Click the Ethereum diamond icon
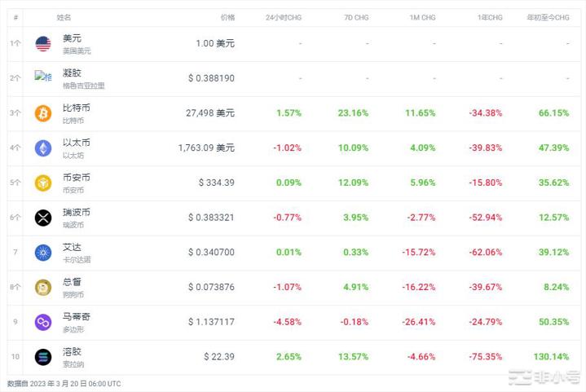This screenshot has width=586, height=392. [43, 148]
